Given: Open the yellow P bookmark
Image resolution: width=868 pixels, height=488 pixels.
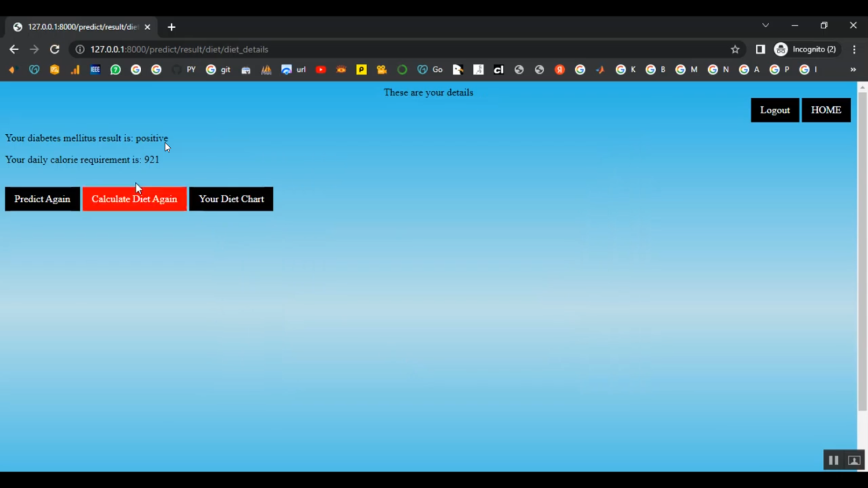Looking at the screenshot, I should [362, 70].
